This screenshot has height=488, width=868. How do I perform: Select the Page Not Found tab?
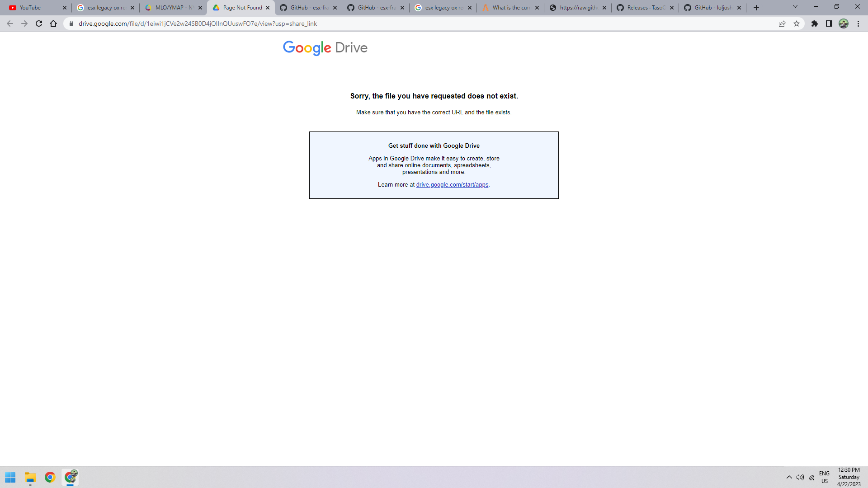(x=241, y=8)
